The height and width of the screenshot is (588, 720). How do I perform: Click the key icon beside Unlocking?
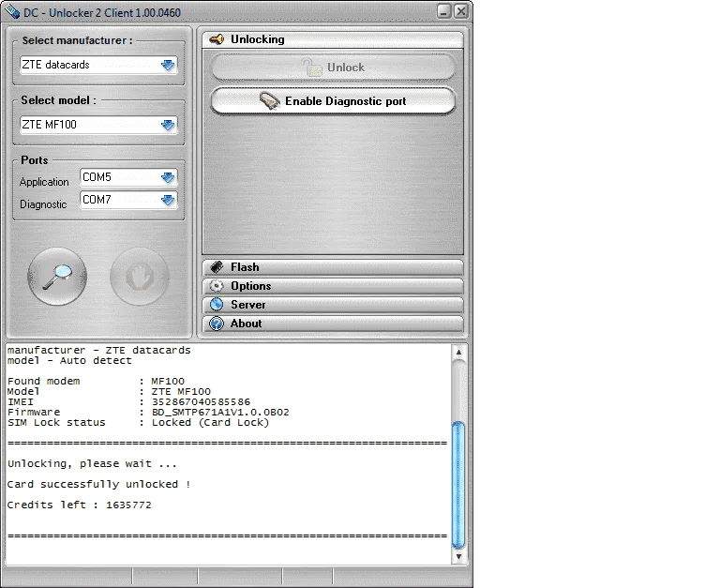217,39
